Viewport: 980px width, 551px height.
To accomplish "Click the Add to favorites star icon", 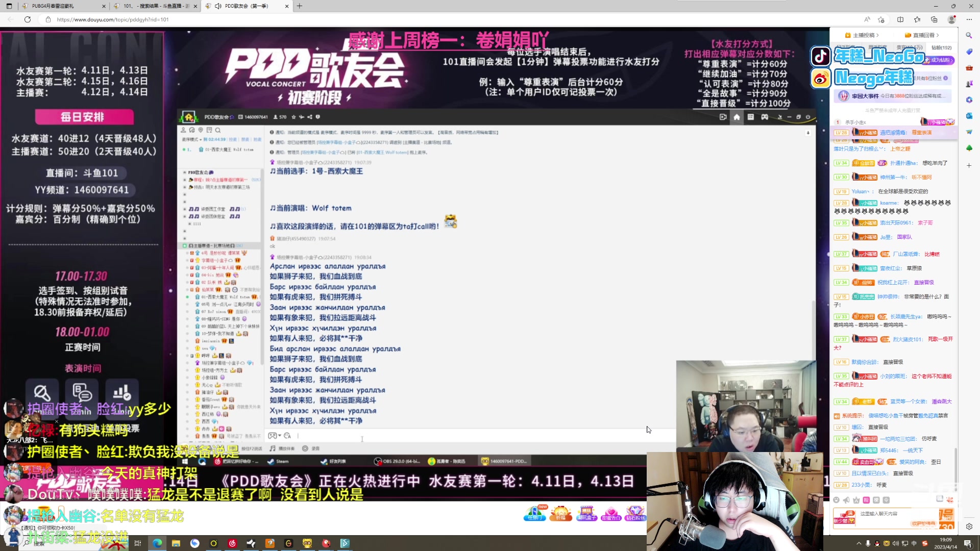I will [881, 19].
